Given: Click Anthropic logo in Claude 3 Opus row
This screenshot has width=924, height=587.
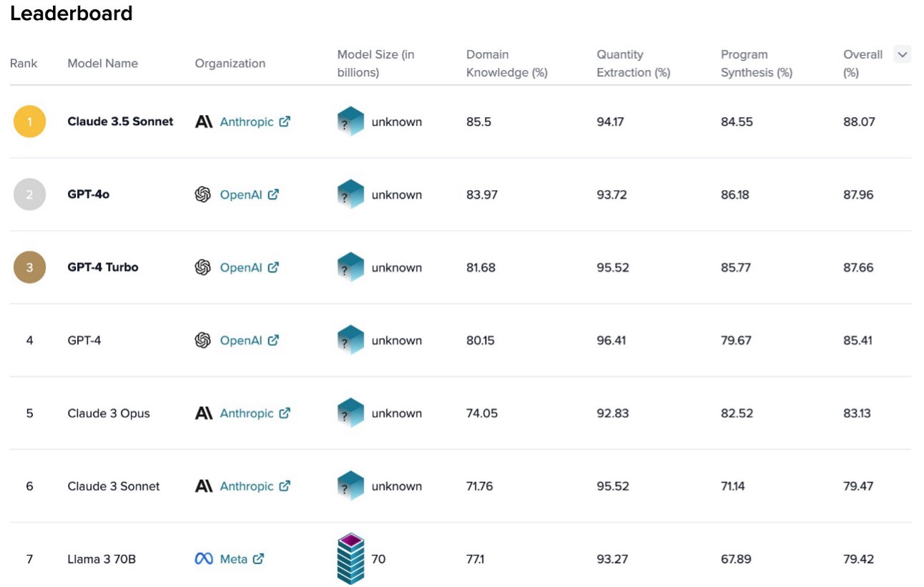Looking at the screenshot, I should point(204,413).
